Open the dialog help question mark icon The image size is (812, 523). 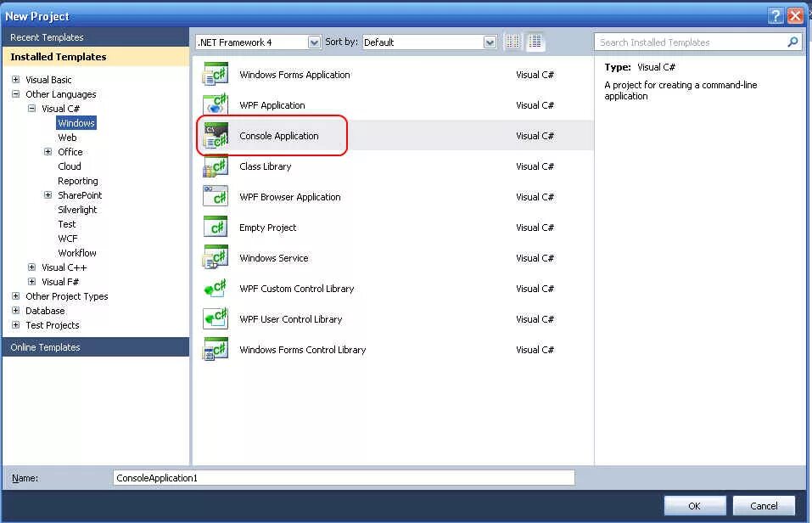[x=777, y=15]
